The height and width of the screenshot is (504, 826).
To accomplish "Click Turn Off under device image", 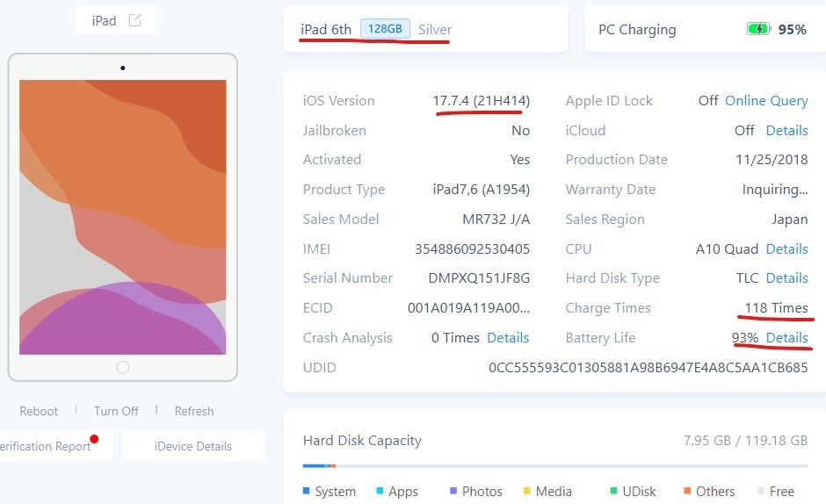I will [116, 411].
